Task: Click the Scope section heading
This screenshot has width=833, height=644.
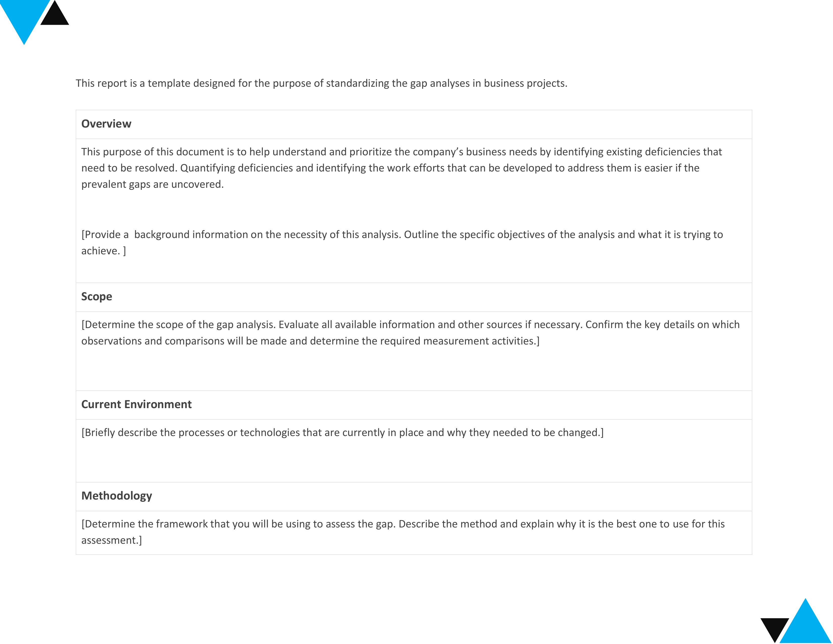Action: click(96, 297)
